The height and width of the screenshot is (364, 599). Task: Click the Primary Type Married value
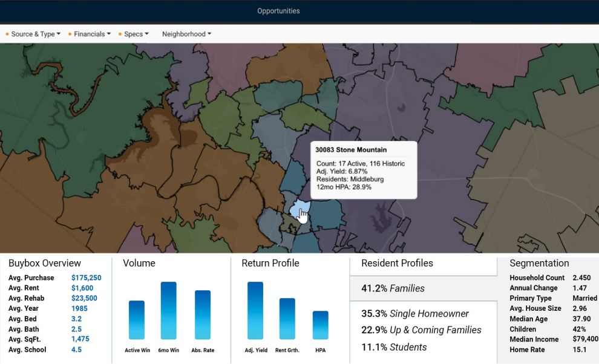pos(585,298)
